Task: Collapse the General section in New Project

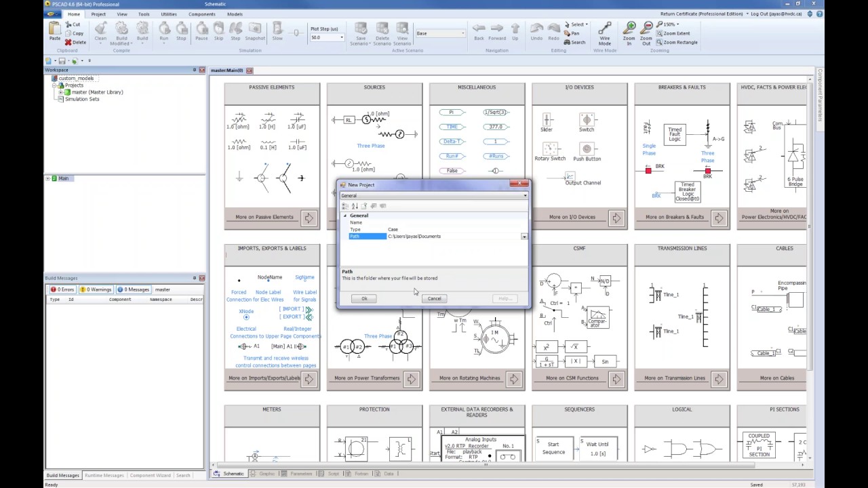Action: coord(344,216)
